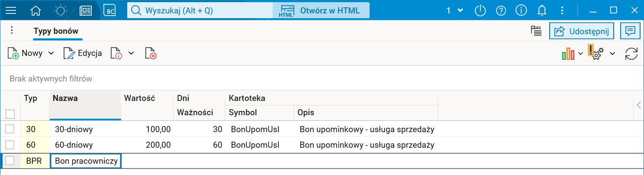Image resolution: width=644 pixels, height=175 pixels.
Task: Check the row 60 checkbox
Action: 10,144
